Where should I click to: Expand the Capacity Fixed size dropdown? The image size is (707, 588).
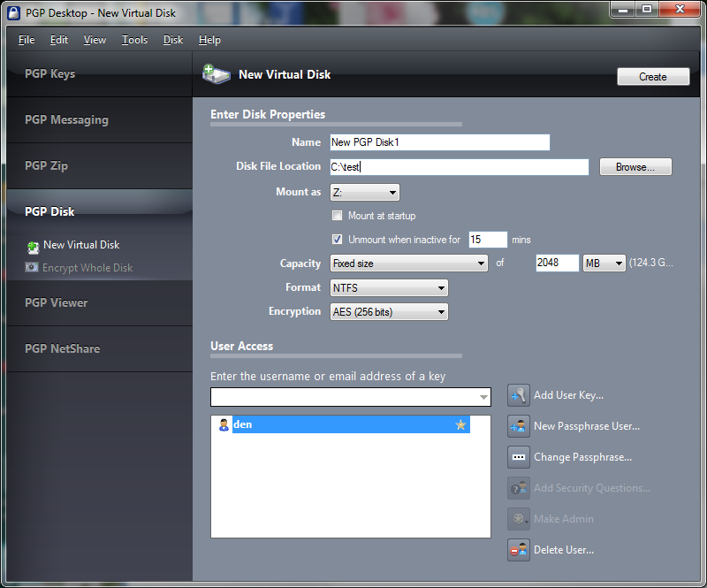(x=408, y=263)
